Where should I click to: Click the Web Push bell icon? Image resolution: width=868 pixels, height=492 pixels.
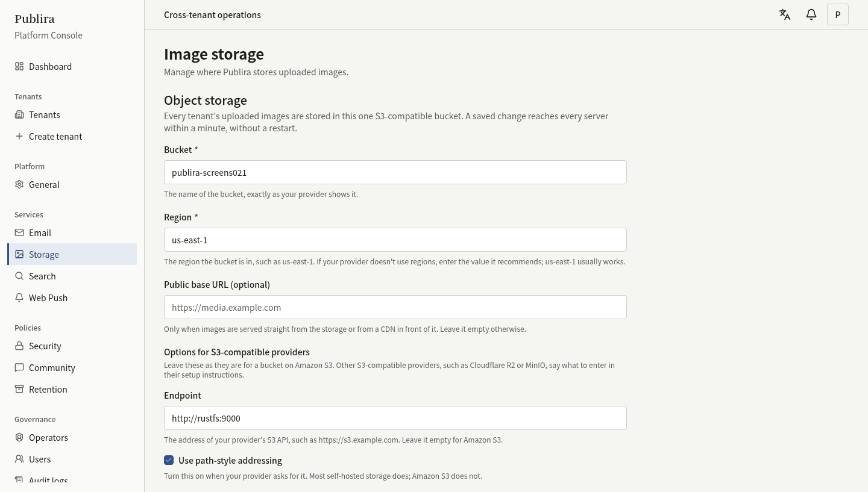point(19,297)
